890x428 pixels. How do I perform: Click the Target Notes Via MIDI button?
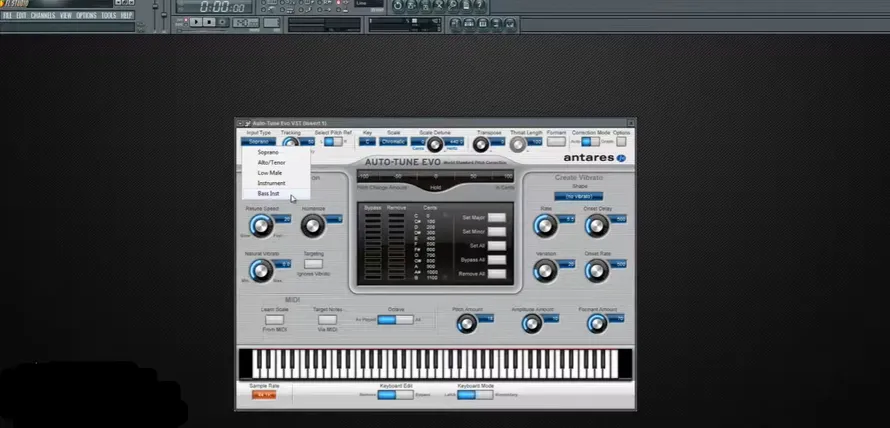(x=327, y=320)
